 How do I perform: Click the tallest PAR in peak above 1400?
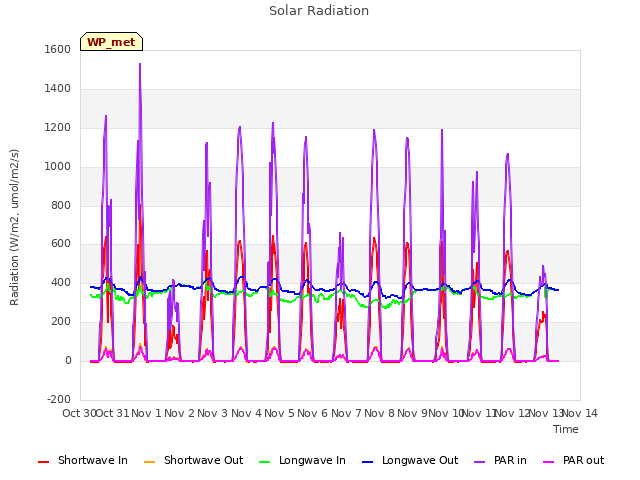140,64
